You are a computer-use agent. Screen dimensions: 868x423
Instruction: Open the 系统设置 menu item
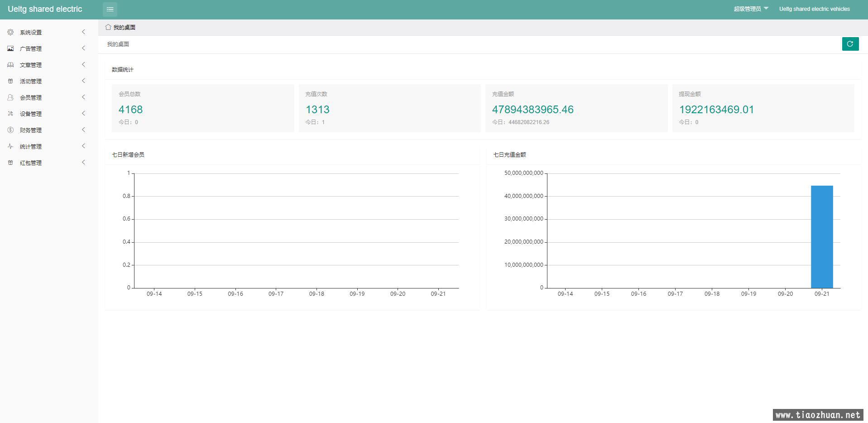(x=49, y=32)
